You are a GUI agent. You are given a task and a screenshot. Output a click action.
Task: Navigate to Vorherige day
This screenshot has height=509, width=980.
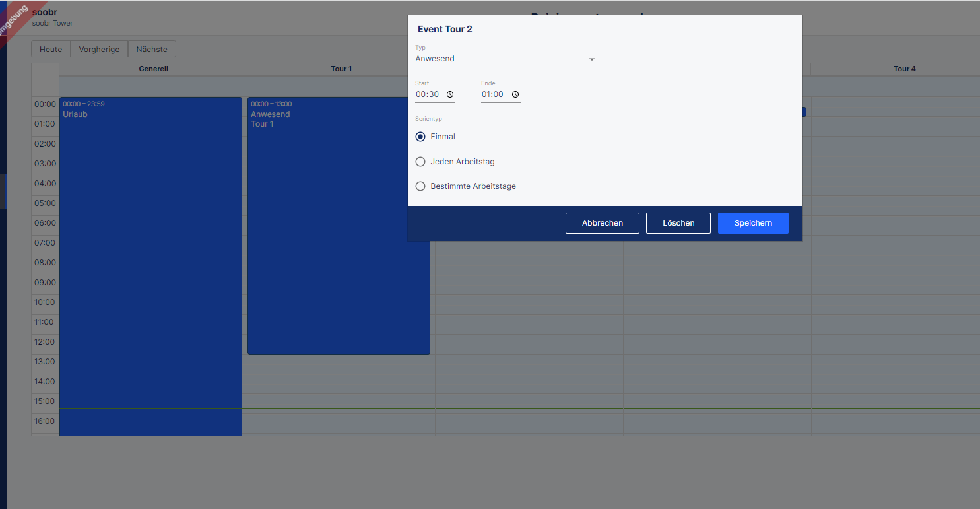coord(99,49)
